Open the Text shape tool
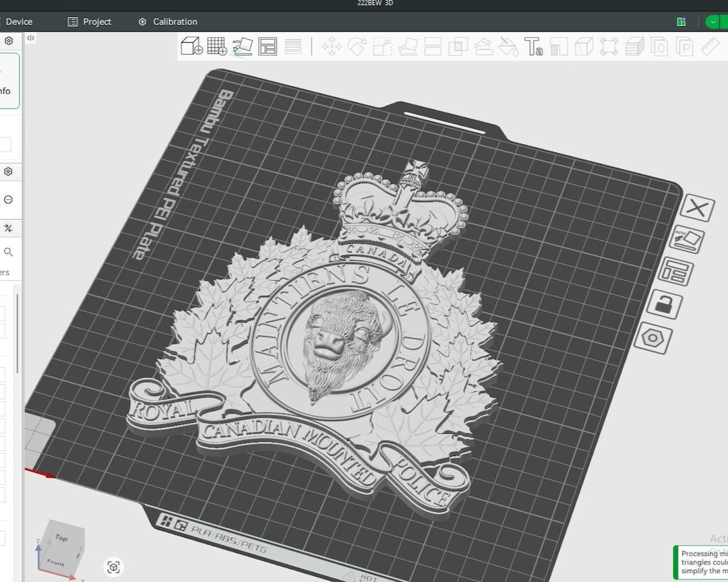 (533, 47)
